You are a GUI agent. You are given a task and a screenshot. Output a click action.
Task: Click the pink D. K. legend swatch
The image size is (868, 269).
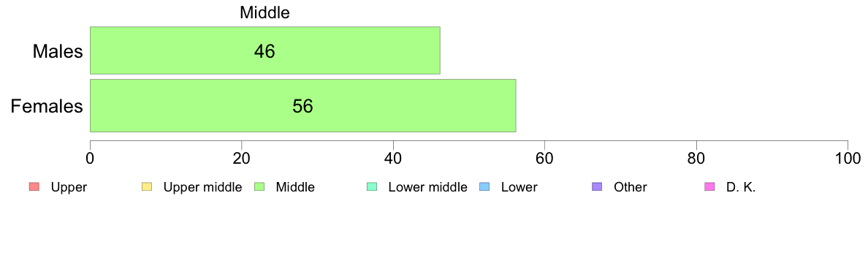709,187
